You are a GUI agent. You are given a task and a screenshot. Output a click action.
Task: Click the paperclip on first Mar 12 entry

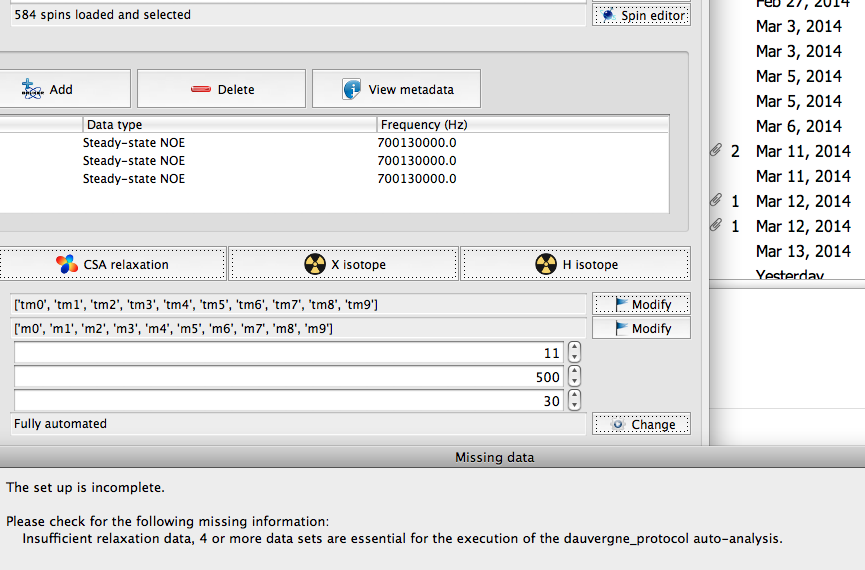[x=716, y=201]
